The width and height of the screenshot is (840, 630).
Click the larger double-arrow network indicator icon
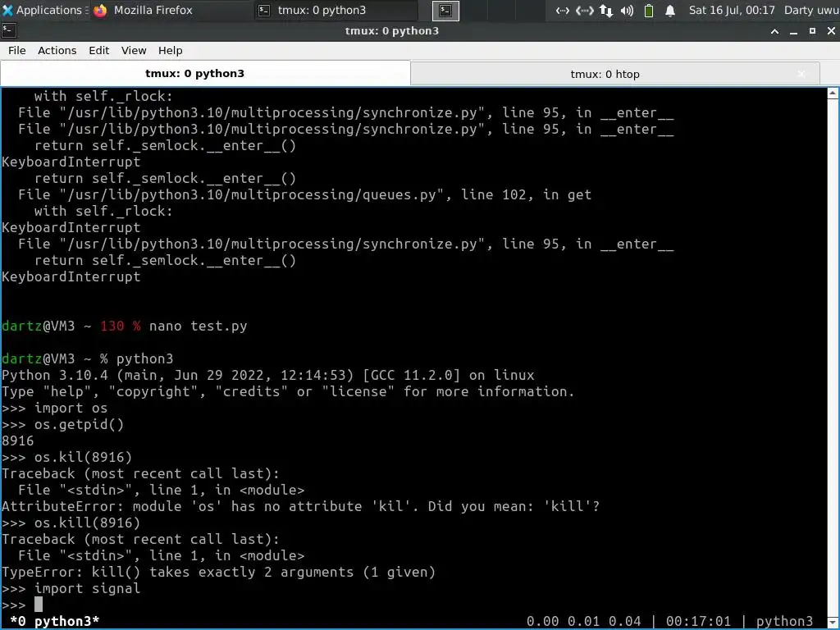(x=584, y=10)
